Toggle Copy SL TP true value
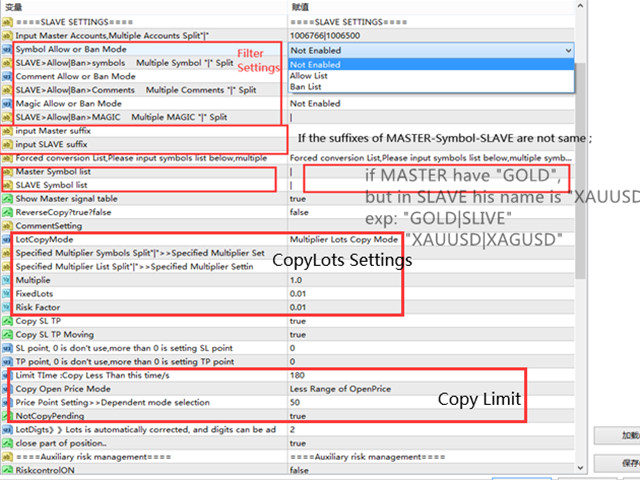This screenshot has width=640, height=480. coord(298,321)
